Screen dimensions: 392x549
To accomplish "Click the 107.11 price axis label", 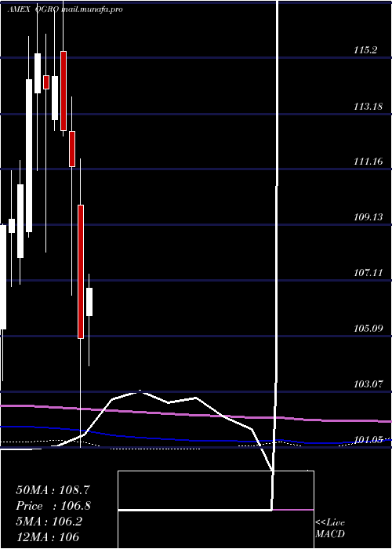I will coord(368,272).
